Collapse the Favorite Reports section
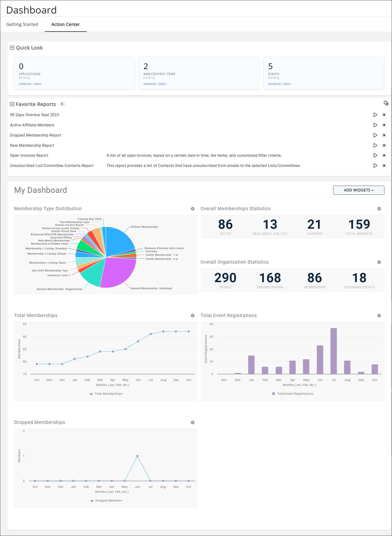392x536 pixels. pos(12,104)
